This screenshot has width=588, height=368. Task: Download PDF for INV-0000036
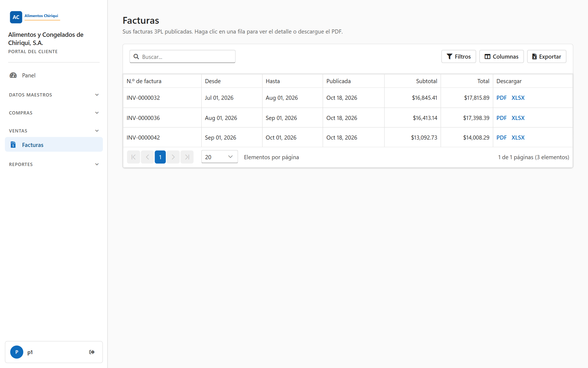[x=501, y=118]
